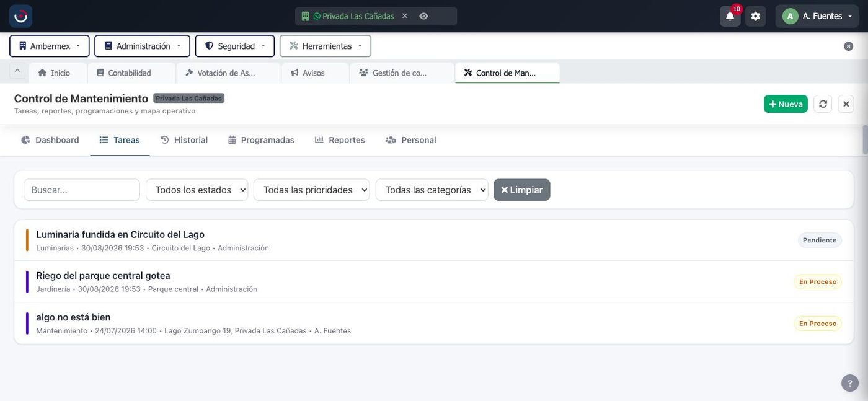This screenshot has width=868, height=401.
Task: Open the Todos los estados dropdown
Action: [x=197, y=190]
